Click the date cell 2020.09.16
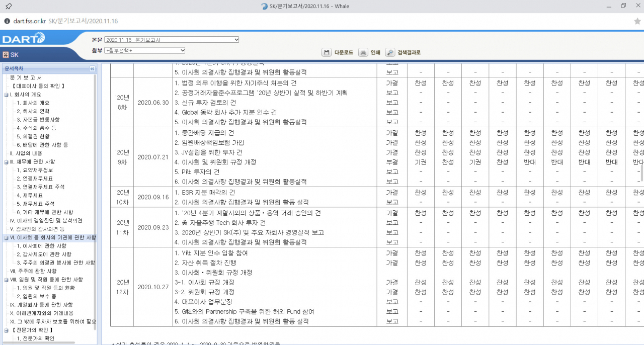 (153, 197)
